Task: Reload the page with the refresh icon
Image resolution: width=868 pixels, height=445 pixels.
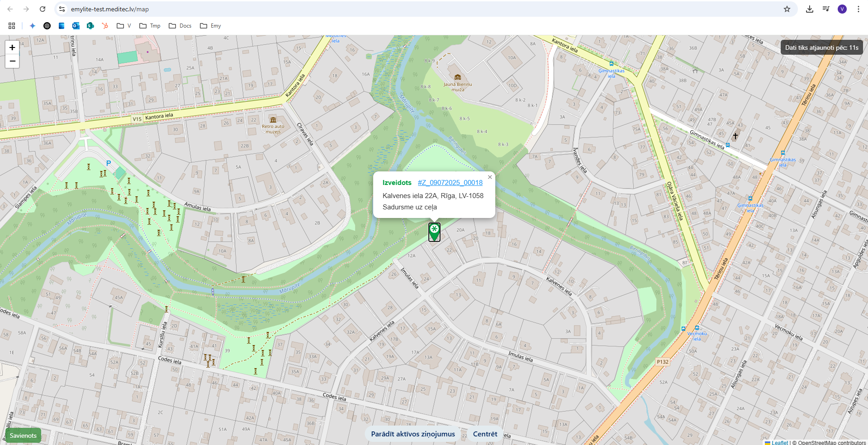Action: pyautogui.click(x=43, y=9)
